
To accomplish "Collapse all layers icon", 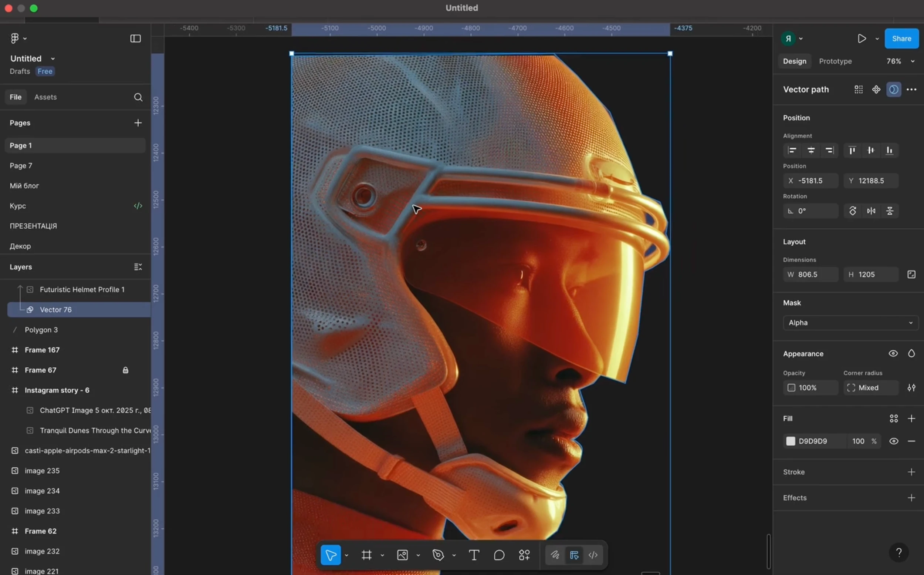I will [138, 267].
